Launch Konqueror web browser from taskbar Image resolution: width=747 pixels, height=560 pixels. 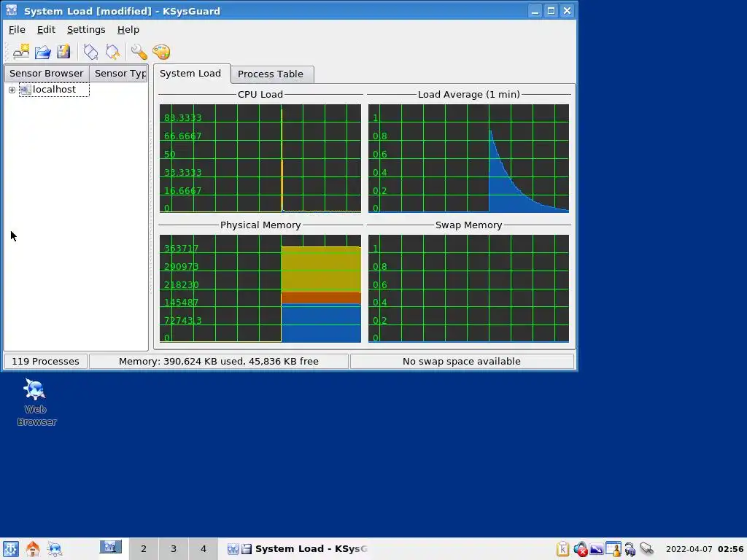(x=54, y=548)
